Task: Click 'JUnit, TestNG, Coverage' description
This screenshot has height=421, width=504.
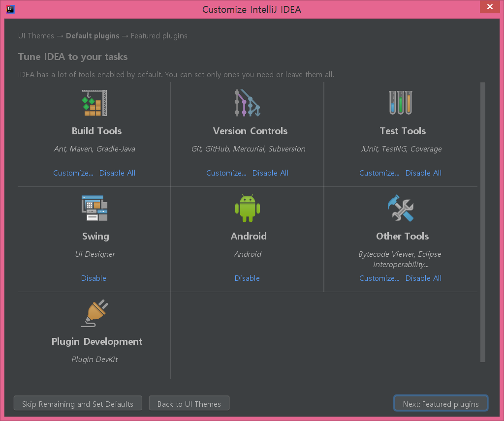Action: [x=401, y=149]
